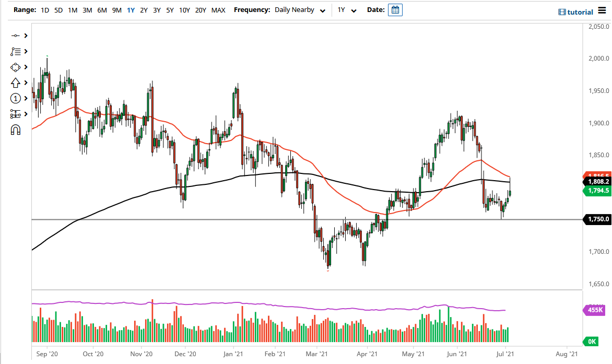This screenshot has height=364, width=612.
Task: Click the 1,900.0 price axis label
Action: [x=599, y=123]
